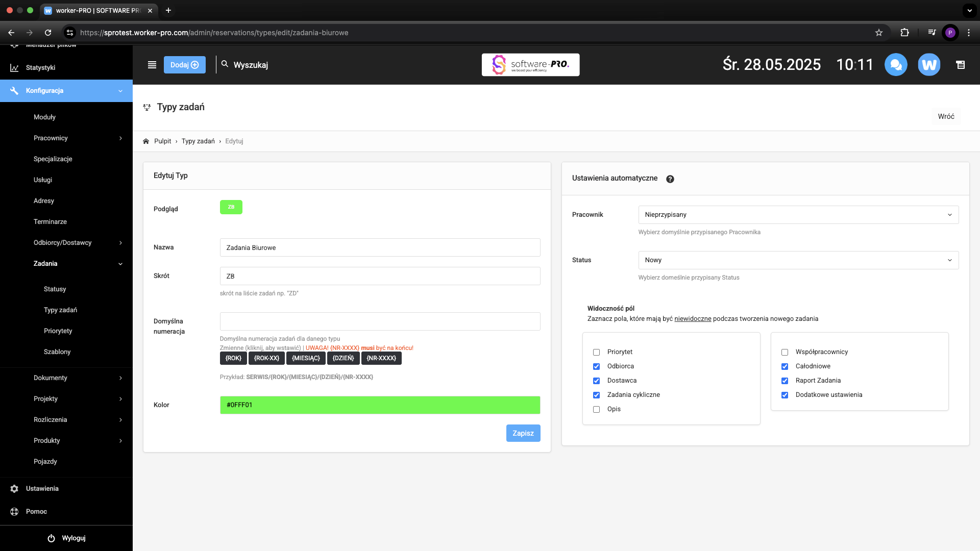Click the green Kolor field
The height and width of the screenshot is (551, 980).
(x=380, y=405)
